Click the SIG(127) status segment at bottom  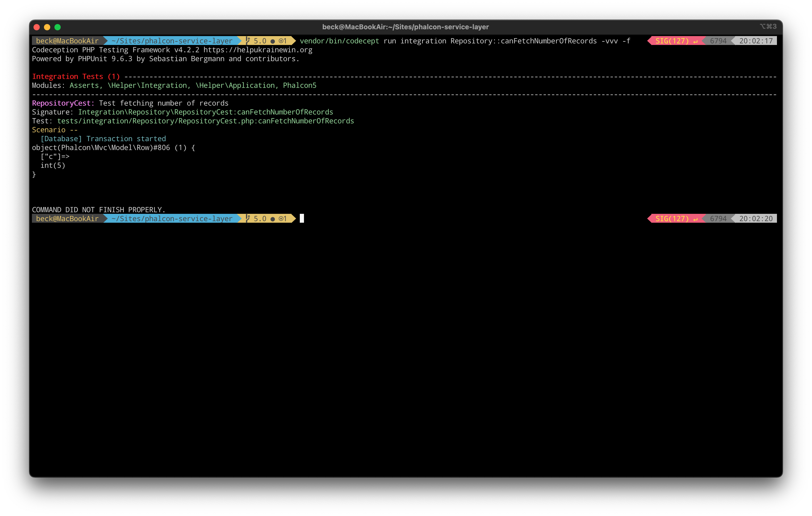click(x=672, y=219)
